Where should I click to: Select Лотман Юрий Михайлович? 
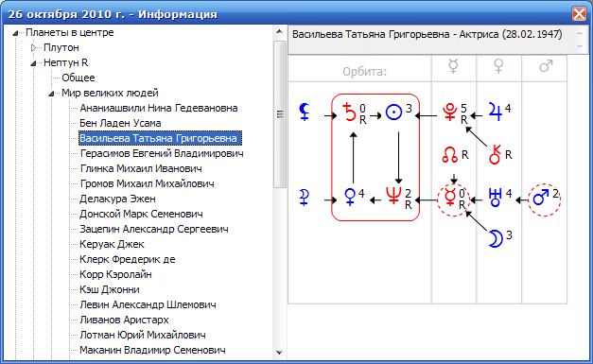pos(143,335)
